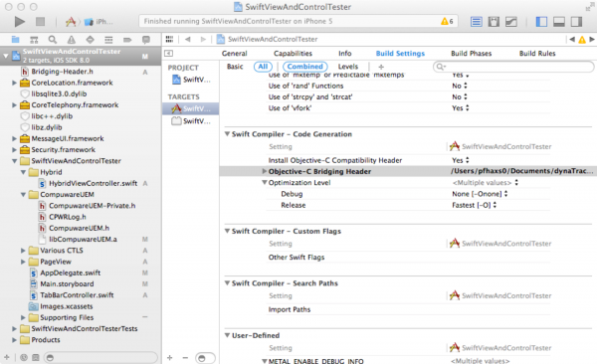Show the Report navigator
The width and height of the screenshot is (597, 364).
click(146, 39)
